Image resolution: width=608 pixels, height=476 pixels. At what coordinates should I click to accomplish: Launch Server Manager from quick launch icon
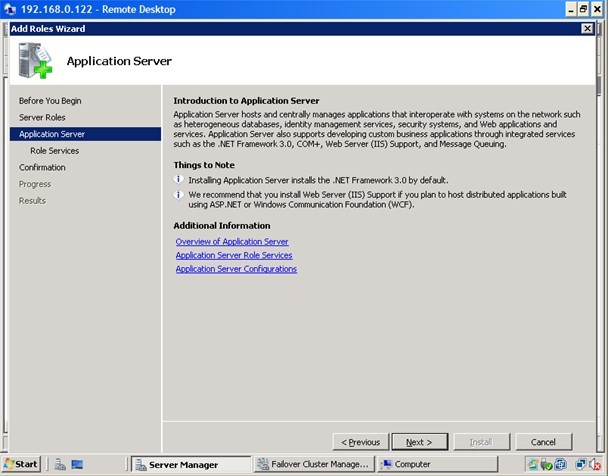(60, 464)
